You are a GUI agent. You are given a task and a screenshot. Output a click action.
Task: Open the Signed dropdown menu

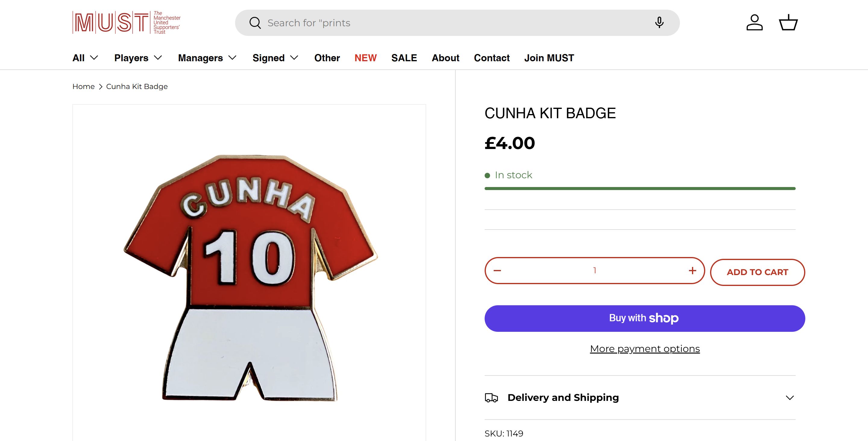(x=275, y=58)
